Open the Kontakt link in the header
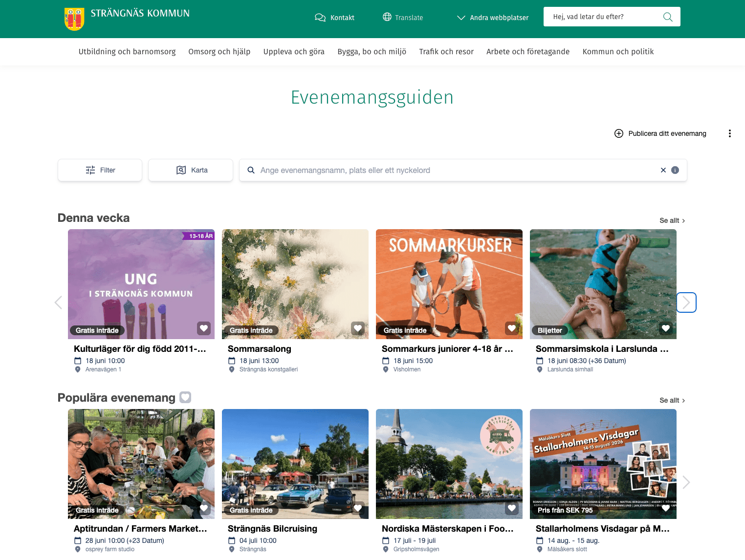The width and height of the screenshot is (745, 560). 334,18
